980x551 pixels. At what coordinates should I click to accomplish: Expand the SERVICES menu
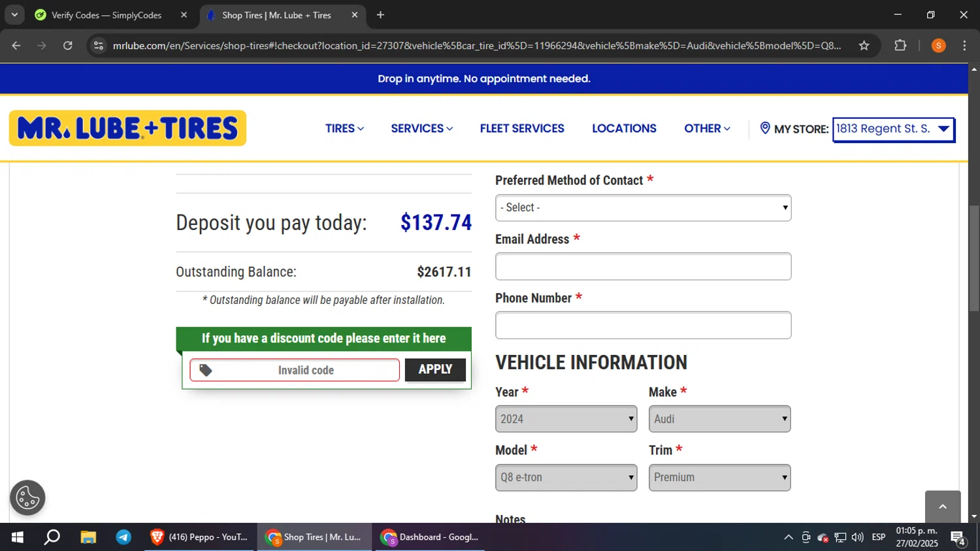[421, 129]
